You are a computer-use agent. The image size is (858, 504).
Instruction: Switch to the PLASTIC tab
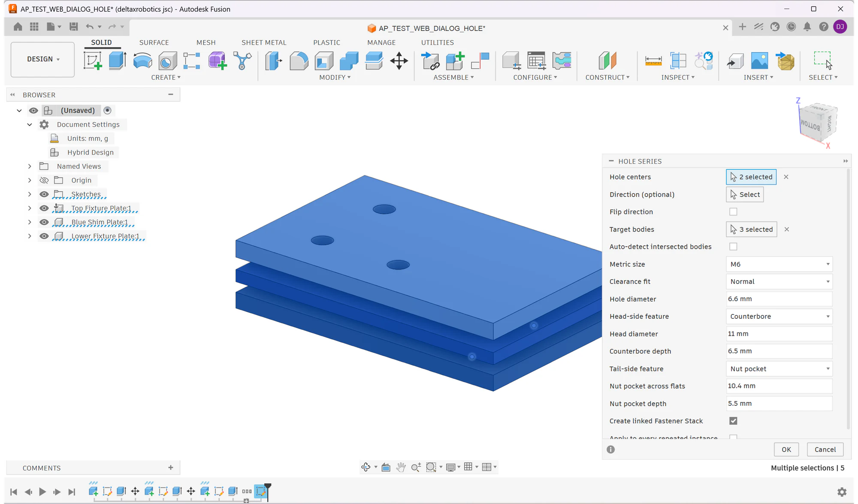326,42
